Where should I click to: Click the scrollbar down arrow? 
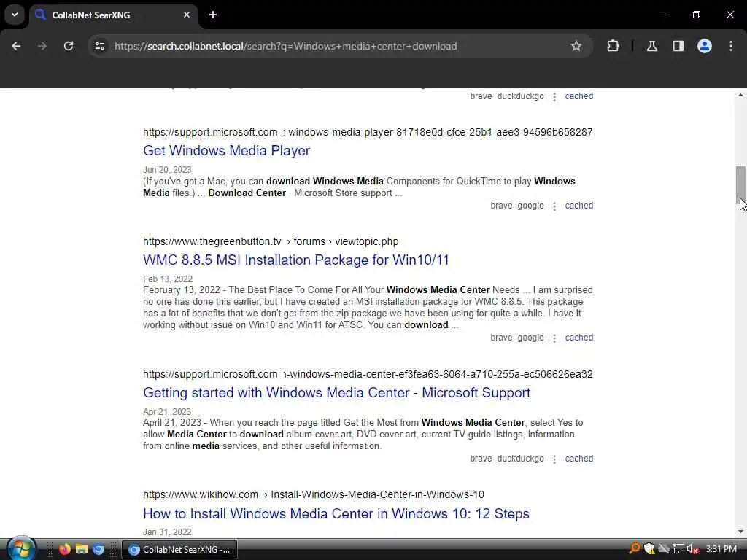(x=740, y=532)
